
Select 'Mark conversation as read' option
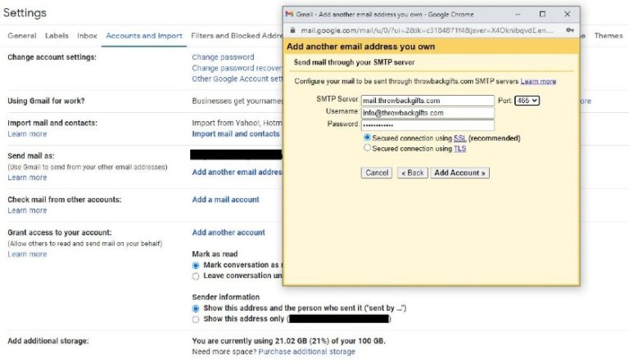tap(195, 266)
